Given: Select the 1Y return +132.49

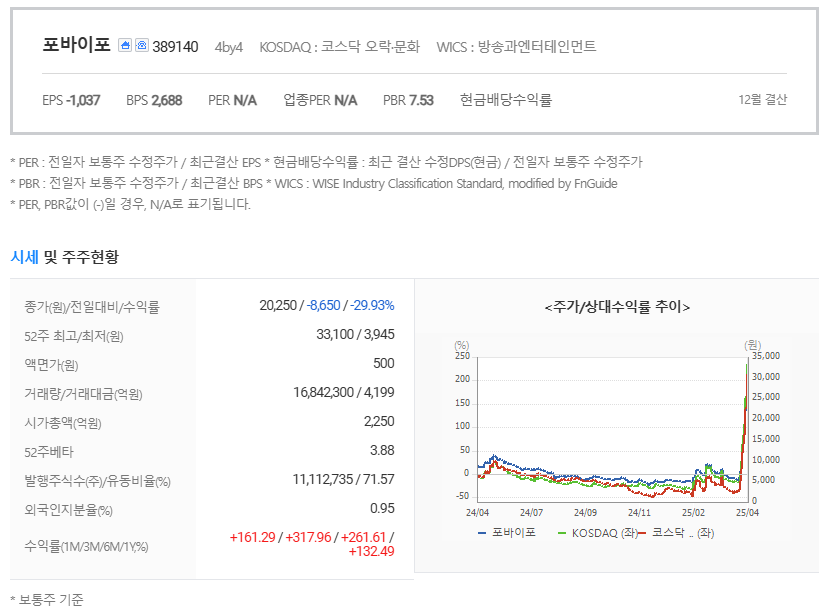Looking at the screenshot, I should pos(372,552).
